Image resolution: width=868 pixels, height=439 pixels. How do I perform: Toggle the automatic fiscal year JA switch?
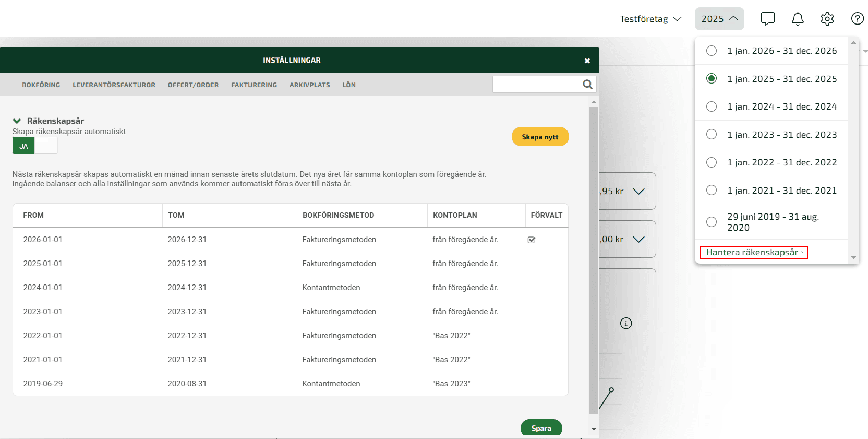[35, 146]
